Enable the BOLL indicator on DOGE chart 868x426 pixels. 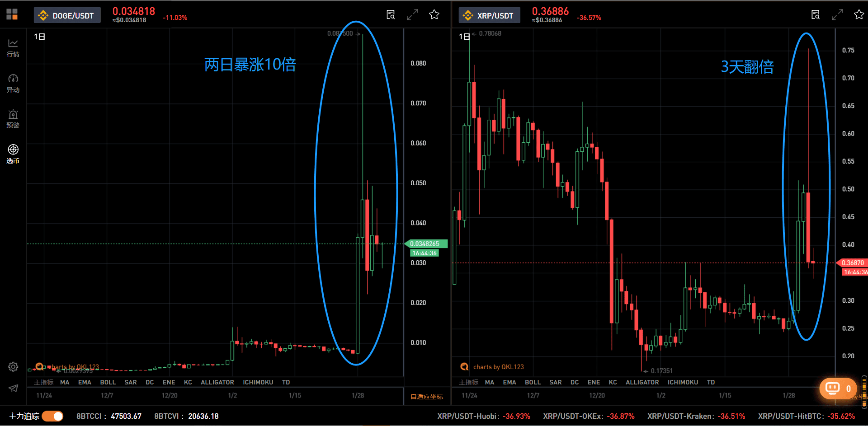[108, 382]
